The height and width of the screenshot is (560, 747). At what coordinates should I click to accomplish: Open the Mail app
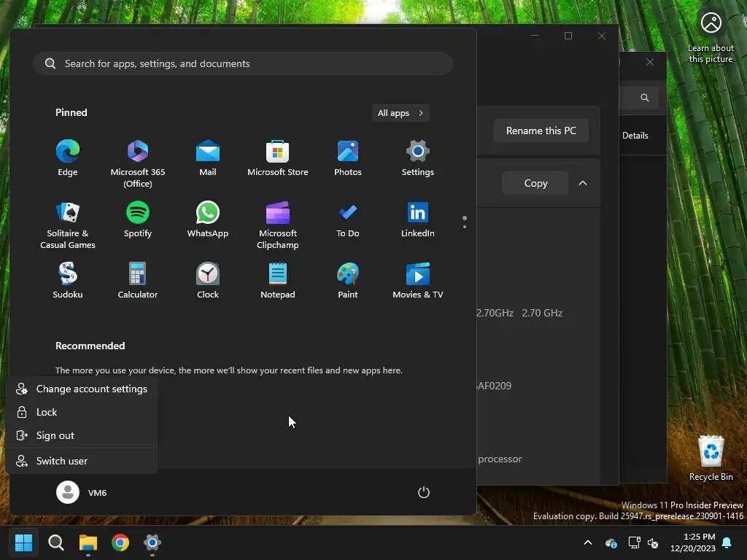click(208, 158)
